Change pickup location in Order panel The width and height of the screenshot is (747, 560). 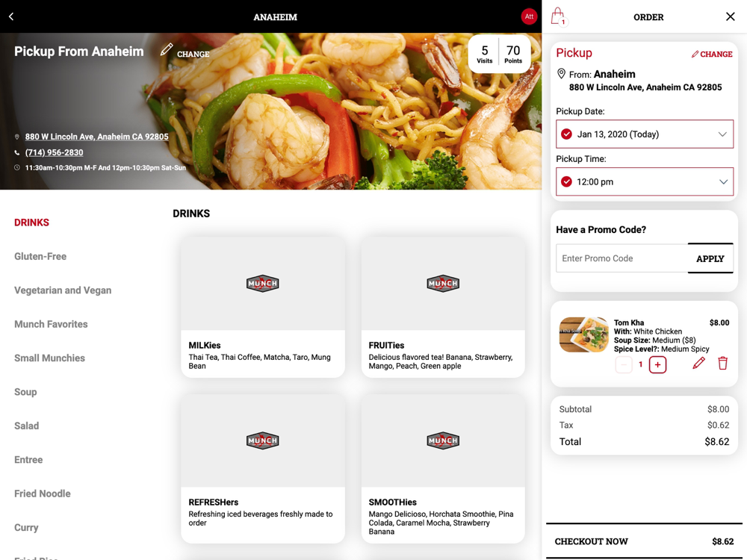pyautogui.click(x=712, y=54)
